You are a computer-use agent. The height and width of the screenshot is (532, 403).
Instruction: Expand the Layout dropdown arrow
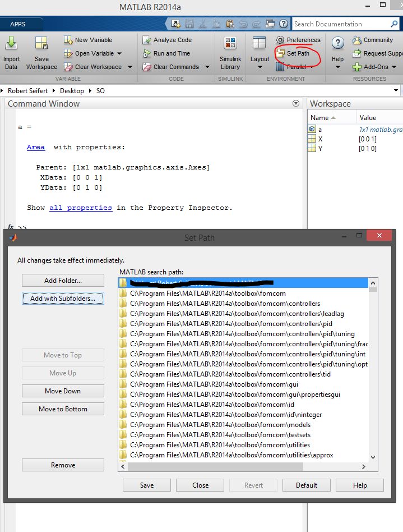click(x=260, y=67)
